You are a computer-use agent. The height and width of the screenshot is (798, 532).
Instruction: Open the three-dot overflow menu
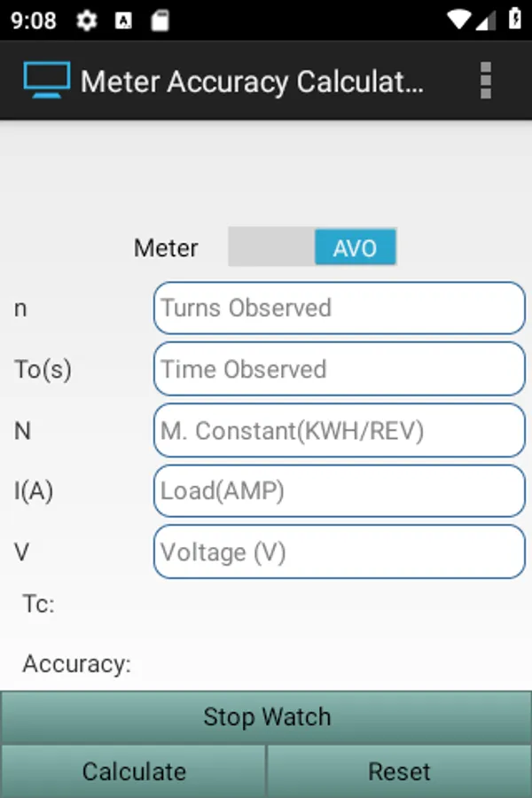pyautogui.click(x=486, y=81)
